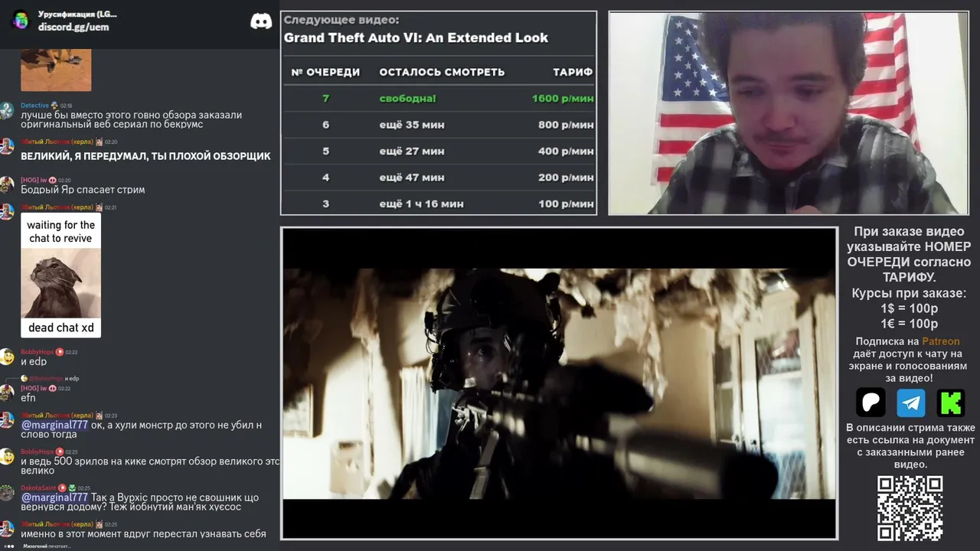Viewport: 980px width, 551px height.
Task: Click the [HOG] iw avatar at 02:20
Action: tap(7, 184)
